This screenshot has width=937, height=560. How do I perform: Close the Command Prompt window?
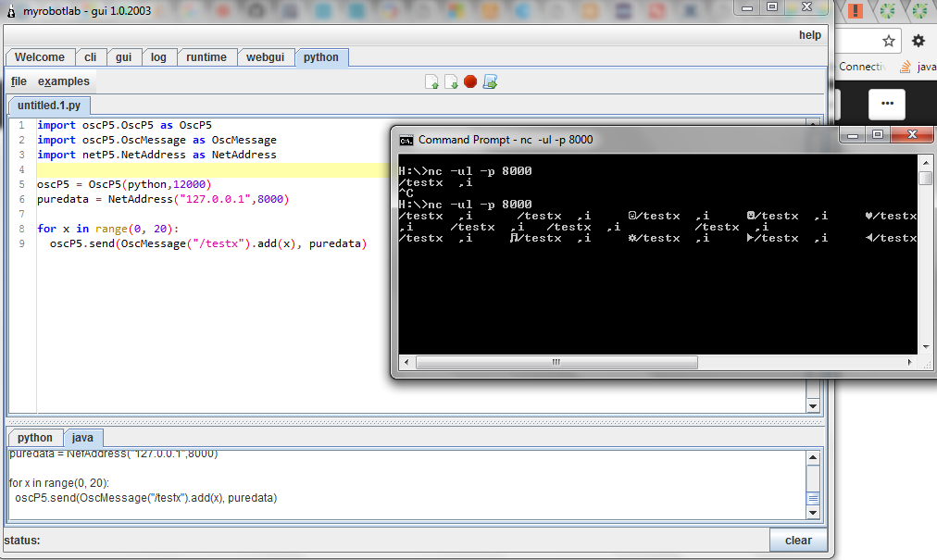click(912, 135)
